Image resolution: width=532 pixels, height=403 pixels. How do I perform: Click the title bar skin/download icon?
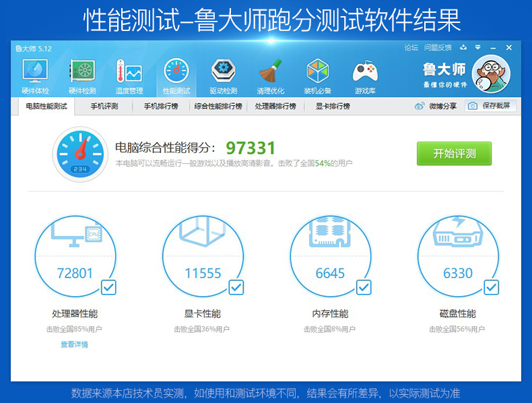click(463, 48)
